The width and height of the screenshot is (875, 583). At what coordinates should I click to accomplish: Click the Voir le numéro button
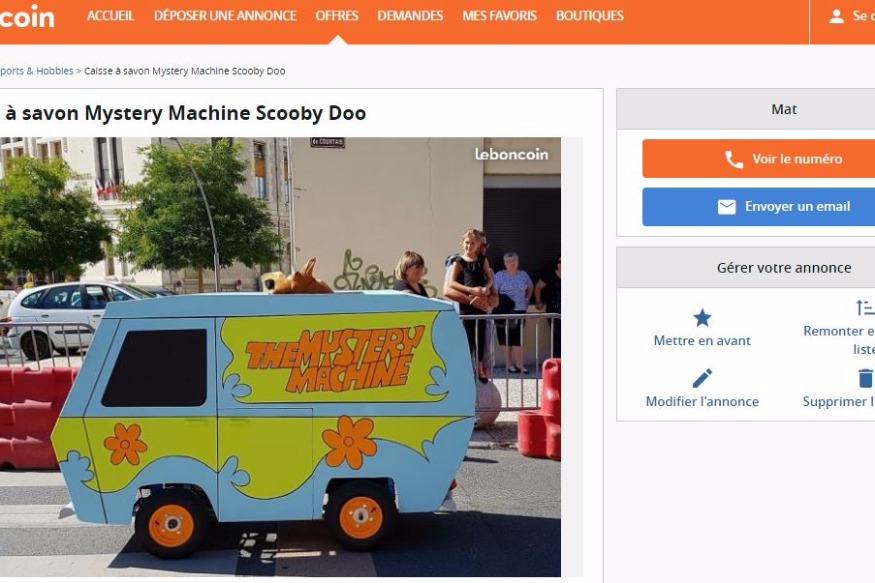point(758,159)
